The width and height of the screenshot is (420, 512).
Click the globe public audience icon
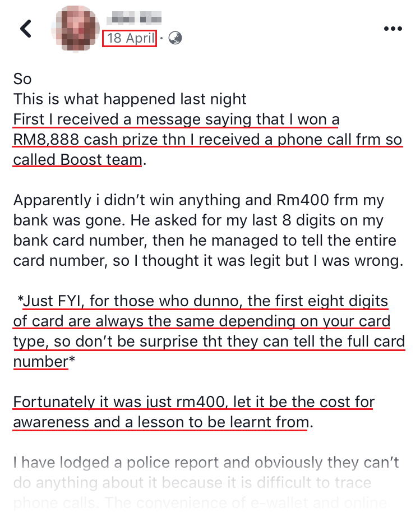coord(175,39)
